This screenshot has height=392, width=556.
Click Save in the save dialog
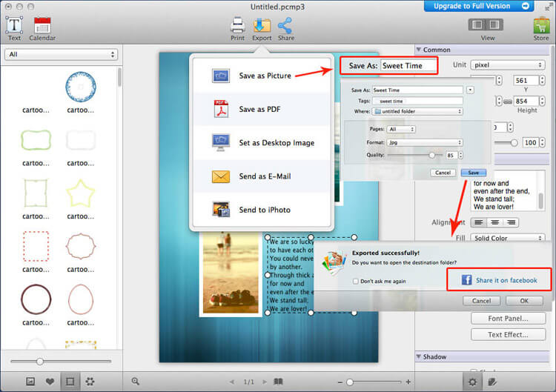pyautogui.click(x=474, y=173)
